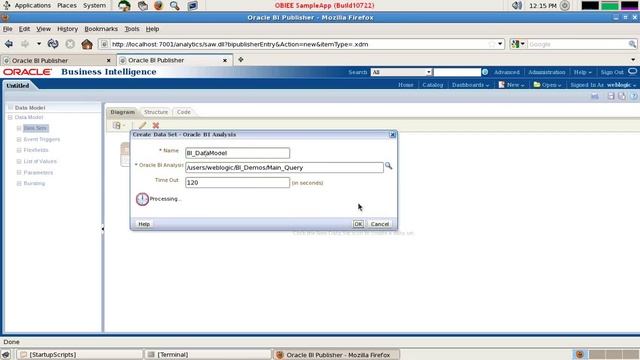Click OK in Create Data Set dialog
Viewport: 640px width, 360px height.
click(358, 224)
